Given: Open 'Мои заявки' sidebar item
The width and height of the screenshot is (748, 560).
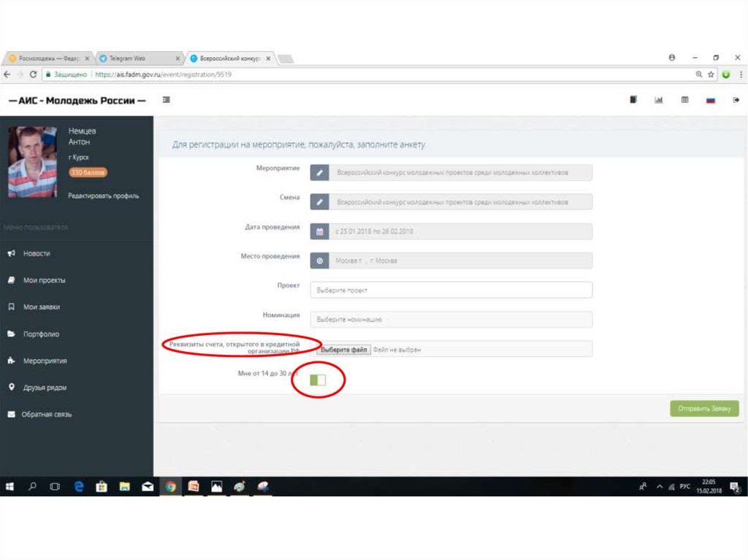Looking at the screenshot, I should (x=41, y=307).
